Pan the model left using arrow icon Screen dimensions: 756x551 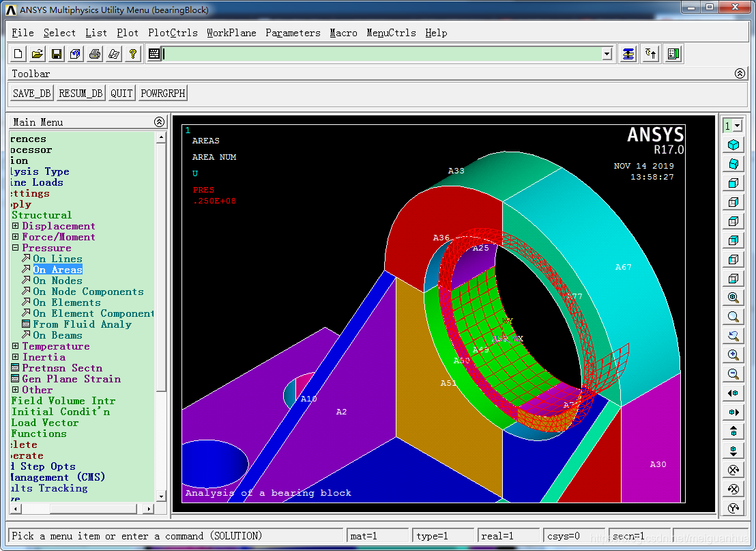coord(733,393)
